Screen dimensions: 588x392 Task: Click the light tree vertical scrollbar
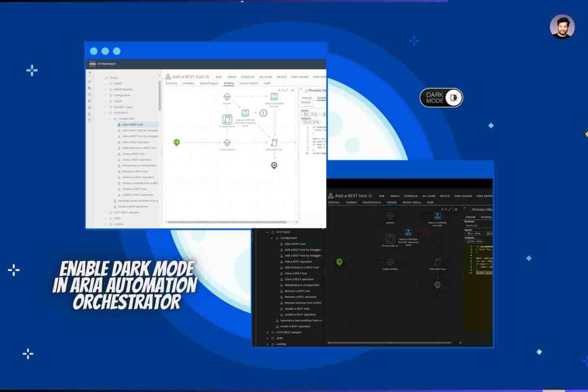pos(160,96)
